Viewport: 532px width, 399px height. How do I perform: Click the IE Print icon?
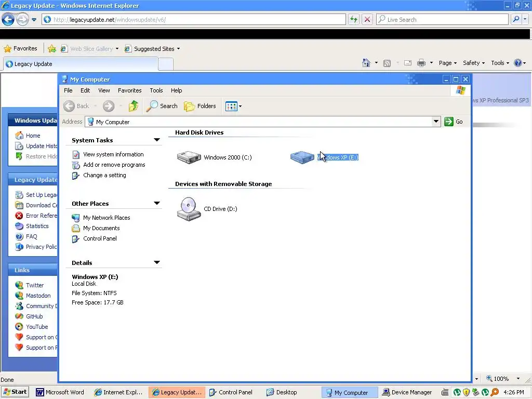point(421,63)
